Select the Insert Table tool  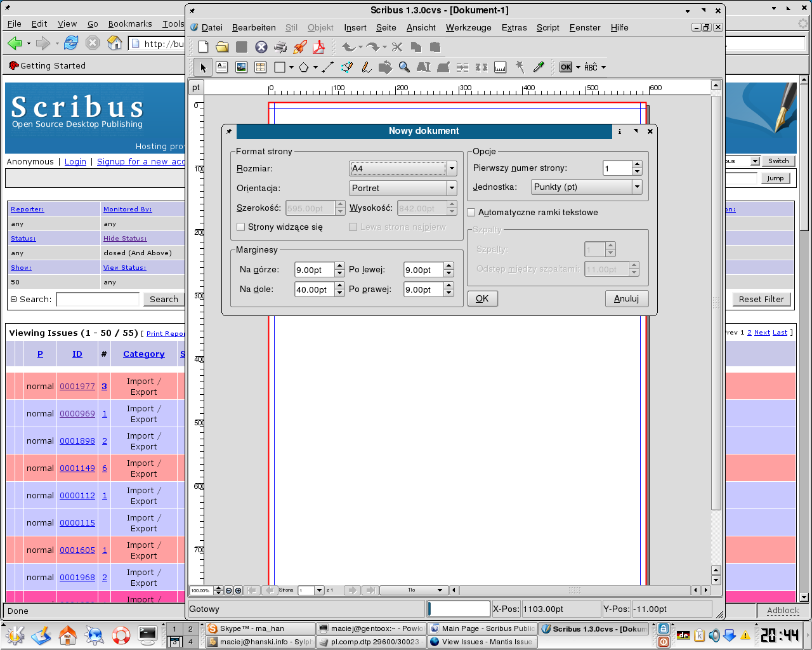point(260,67)
